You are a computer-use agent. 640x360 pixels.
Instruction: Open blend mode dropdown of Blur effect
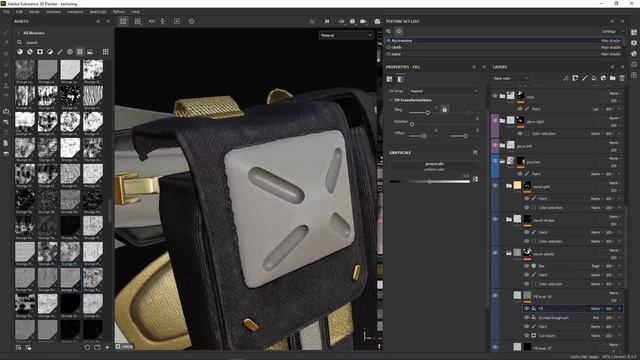coord(597,266)
